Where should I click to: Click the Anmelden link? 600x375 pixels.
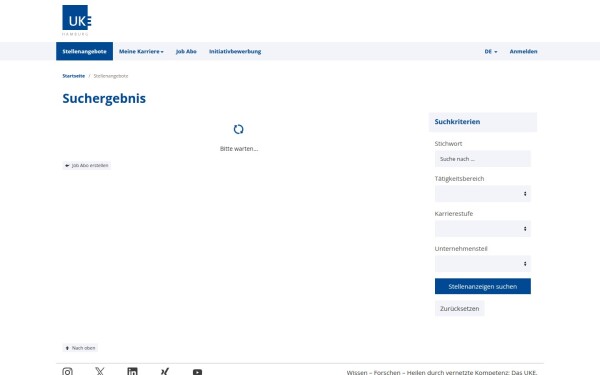(523, 51)
